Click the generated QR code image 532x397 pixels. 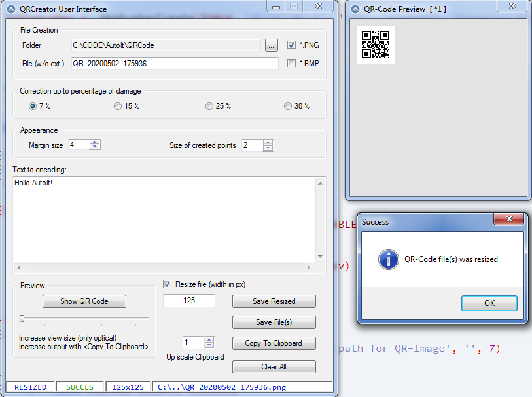tap(376, 45)
